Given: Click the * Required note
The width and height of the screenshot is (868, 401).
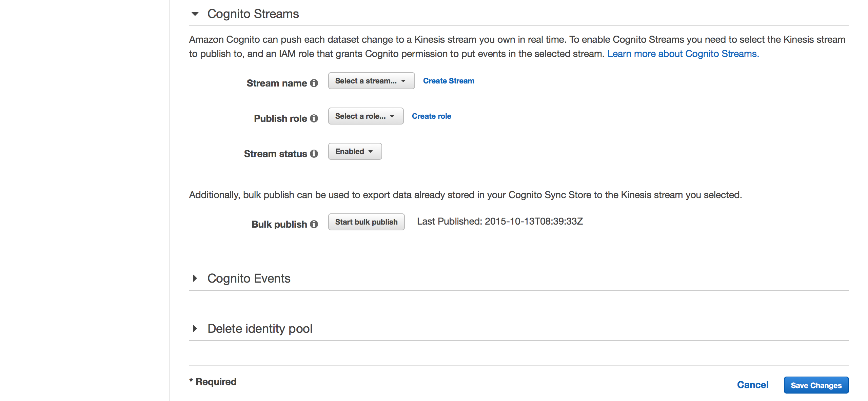Looking at the screenshot, I should pyautogui.click(x=213, y=382).
